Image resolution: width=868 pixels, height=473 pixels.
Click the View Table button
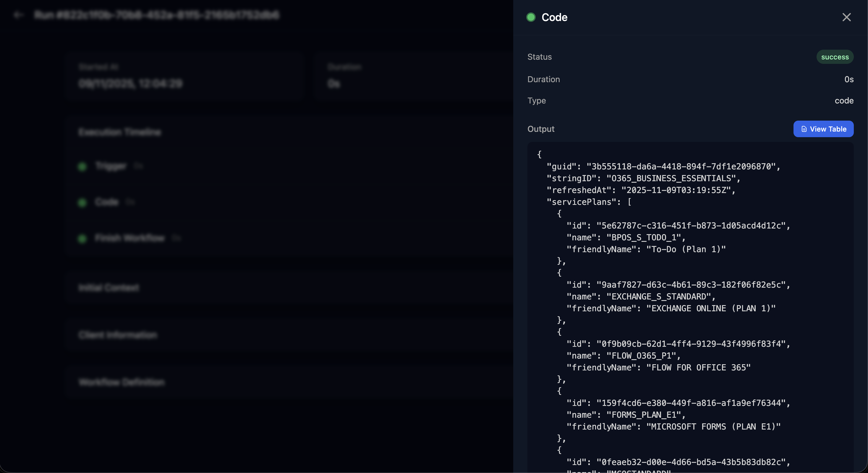823,129
